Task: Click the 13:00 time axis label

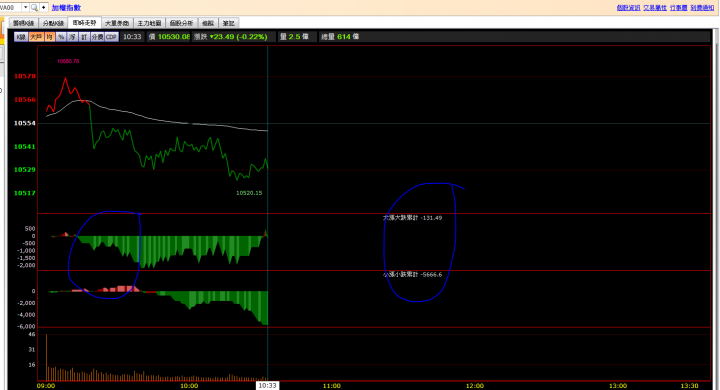Action: [x=618, y=386]
